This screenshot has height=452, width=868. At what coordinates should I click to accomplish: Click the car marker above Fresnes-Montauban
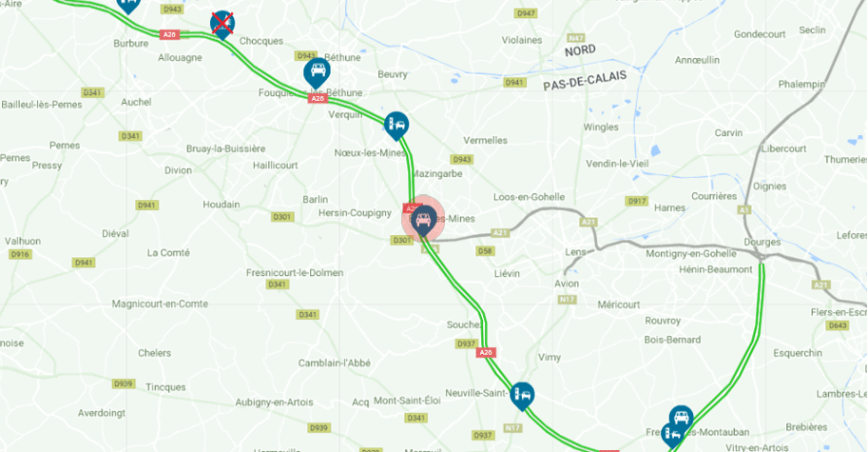pos(681,419)
